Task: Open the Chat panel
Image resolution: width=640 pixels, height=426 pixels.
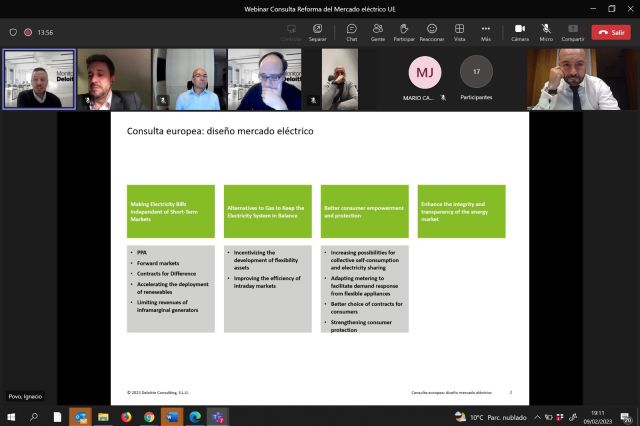Action: [351, 31]
